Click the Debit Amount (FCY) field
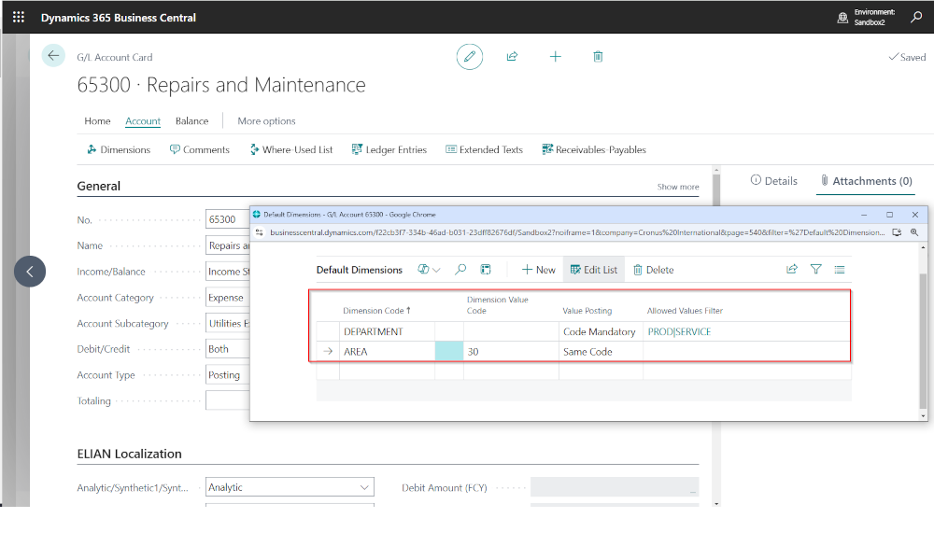Image resolution: width=934 pixels, height=560 pixels. point(615,487)
